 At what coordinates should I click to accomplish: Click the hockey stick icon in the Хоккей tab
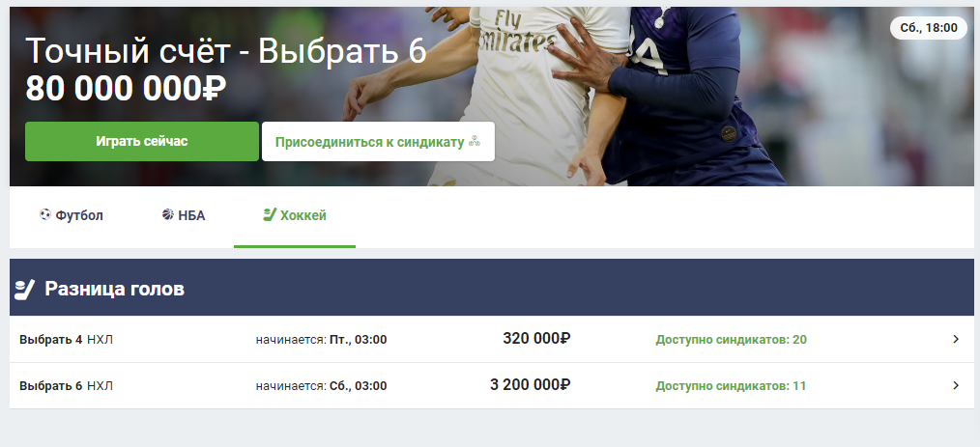270,214
